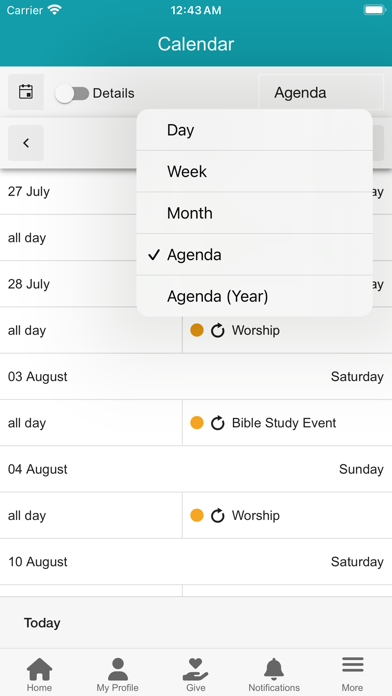392x696 pixels.
Task: Open the calendar date picker icon
Action: point(26,92)
